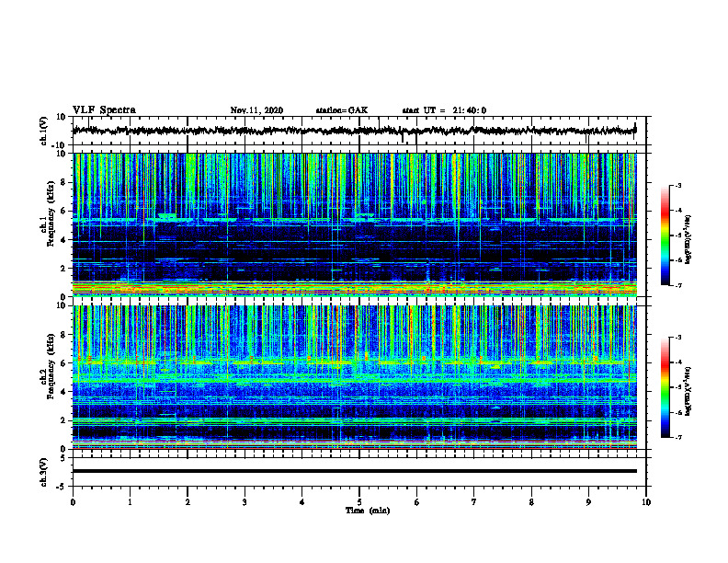Click the time axis tick label '1'
Viewport: 728px width, 563px height.
click(130, 502)
